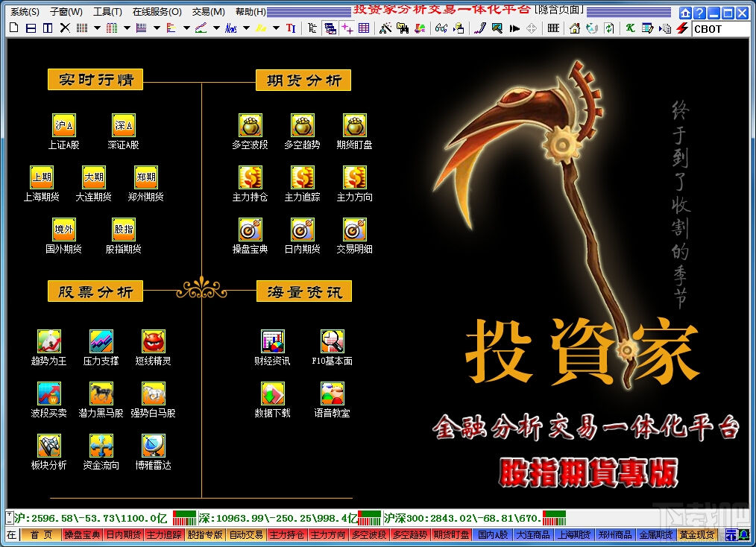
Task: Open F10基本面 icon
Action: [333, 341]
